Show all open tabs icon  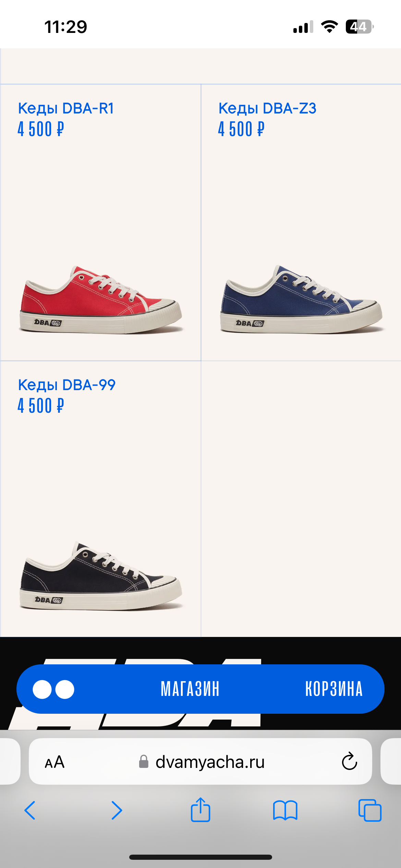tap(370, 810)
